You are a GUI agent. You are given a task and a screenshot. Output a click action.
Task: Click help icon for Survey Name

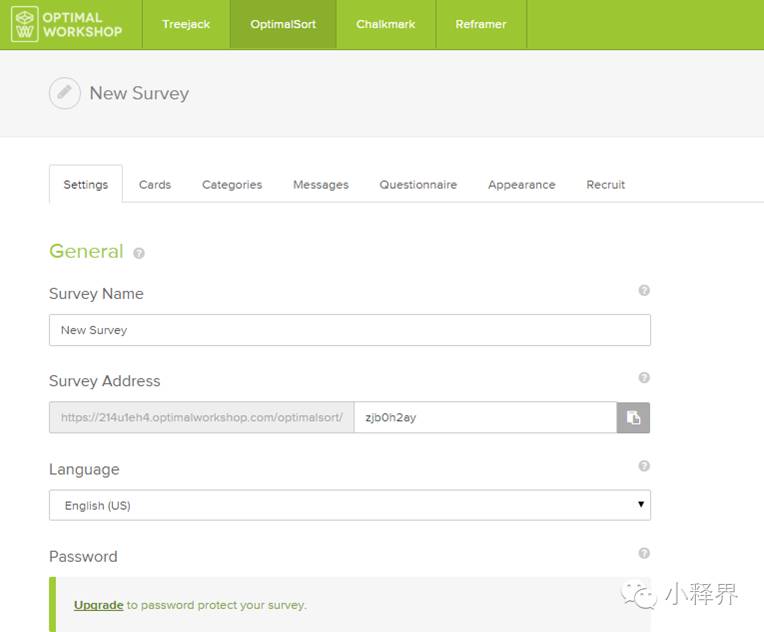pyautogui.click(x=644, y=290)
